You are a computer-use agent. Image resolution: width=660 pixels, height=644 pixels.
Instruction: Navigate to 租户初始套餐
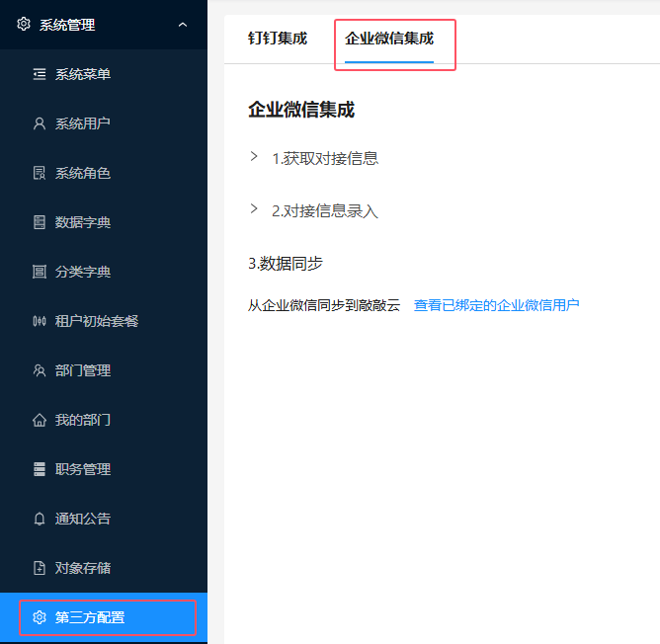click(x=104, y=321)
